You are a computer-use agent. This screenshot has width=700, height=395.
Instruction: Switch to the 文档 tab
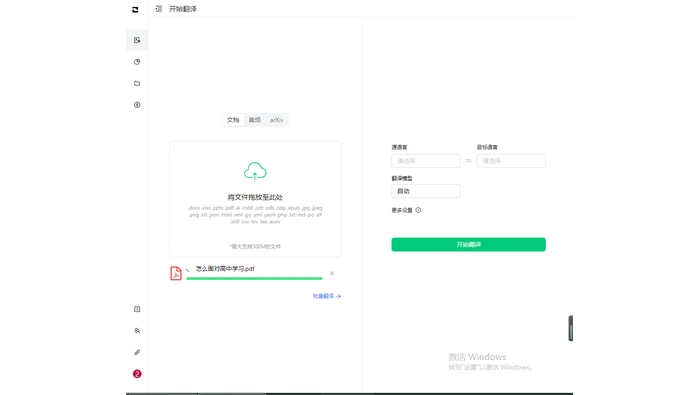[x=233, y=120]
